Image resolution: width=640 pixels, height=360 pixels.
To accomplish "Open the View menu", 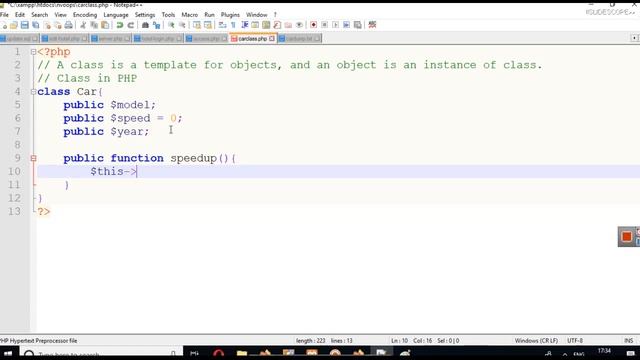I will (x=60, y=15).
